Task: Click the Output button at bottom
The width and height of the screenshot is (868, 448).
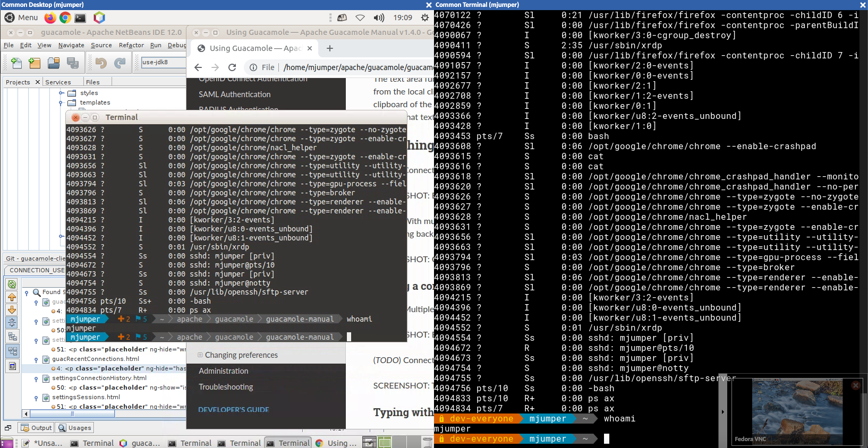Action: [x=36, y=428]
